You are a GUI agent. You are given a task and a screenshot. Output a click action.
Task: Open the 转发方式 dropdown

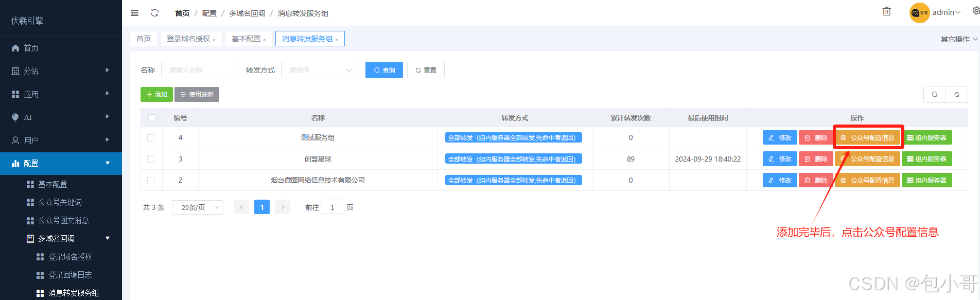[x=319, y=70]
